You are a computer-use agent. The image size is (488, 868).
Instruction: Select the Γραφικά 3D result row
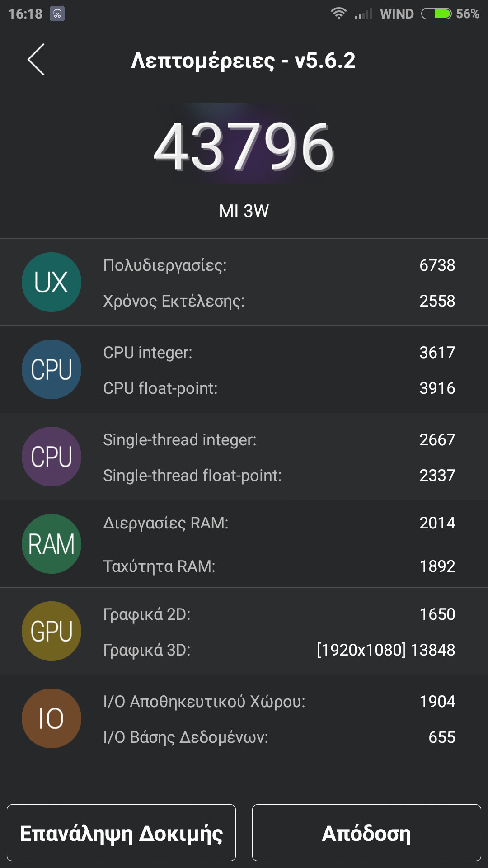click(279, 650)
